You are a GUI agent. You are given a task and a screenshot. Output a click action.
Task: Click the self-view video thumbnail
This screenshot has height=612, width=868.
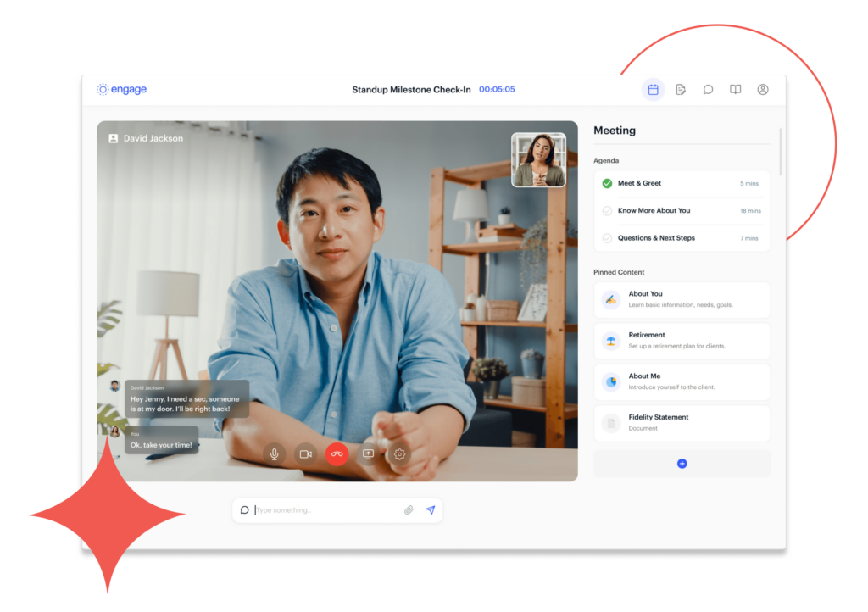tap(538, 160)
